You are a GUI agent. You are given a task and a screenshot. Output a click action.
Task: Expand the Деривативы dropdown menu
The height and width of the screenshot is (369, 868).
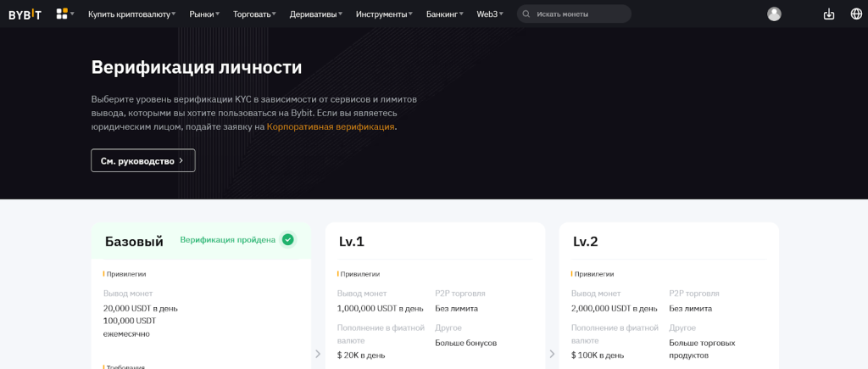(x=317, y=14)
